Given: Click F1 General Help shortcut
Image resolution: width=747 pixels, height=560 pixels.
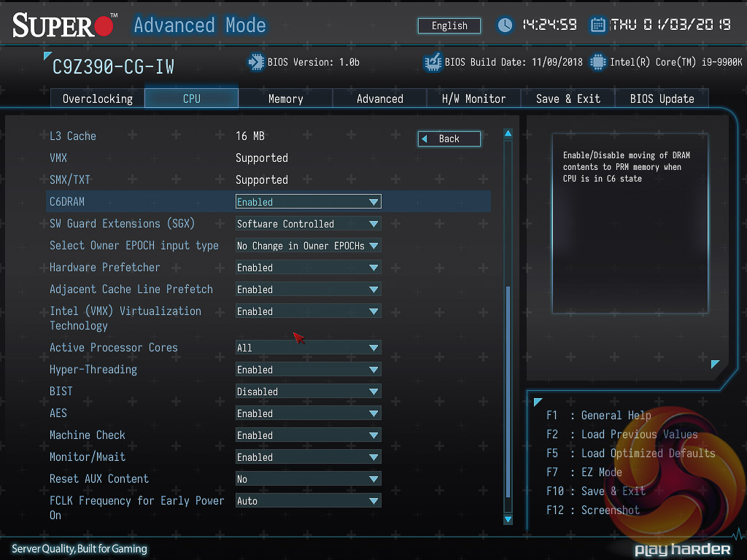Looking at the screenshot, I should 598,415.
